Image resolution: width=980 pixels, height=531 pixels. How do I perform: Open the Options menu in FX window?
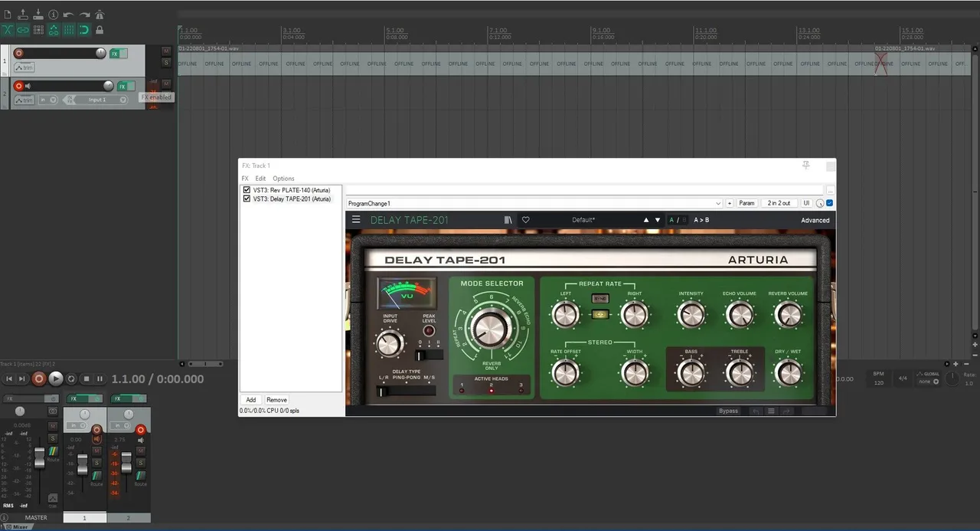click(283, 179)
